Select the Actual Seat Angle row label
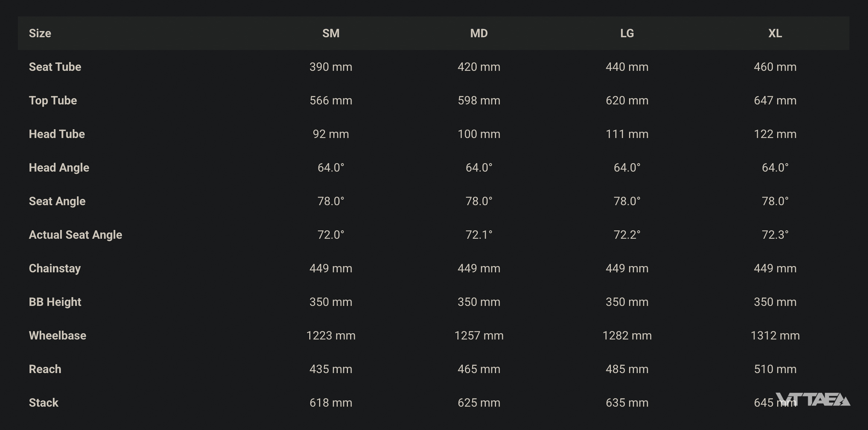 click(75, 235)
